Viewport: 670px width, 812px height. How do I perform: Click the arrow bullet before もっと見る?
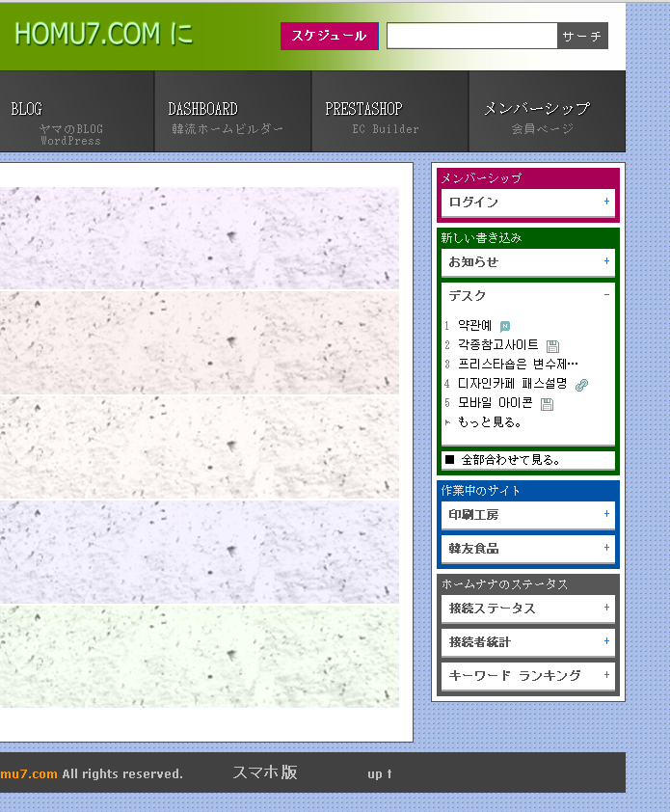click(447, 422)
